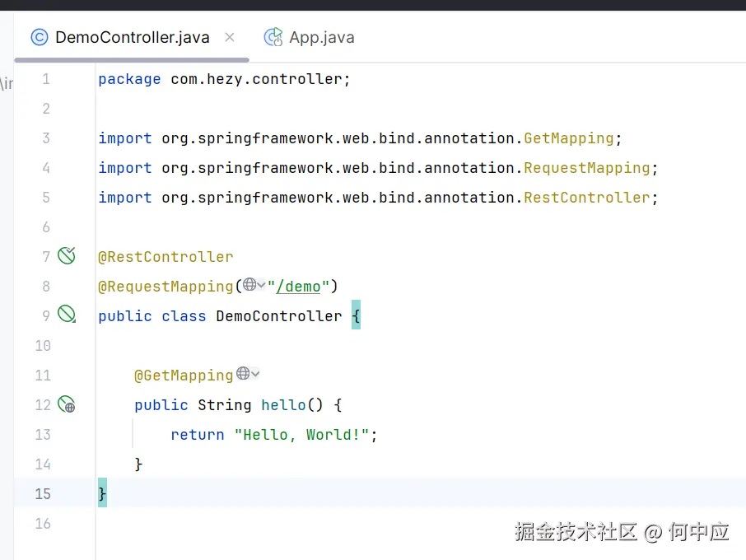
Task: Click the return keyword on line 13
Action: (x=198, y=435)
